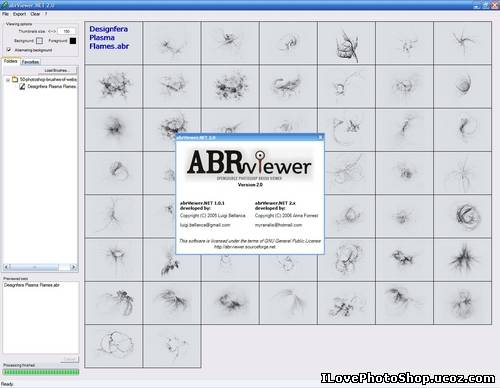Click the yellow folder icon in the tree
Screen dimensions: 500x388
coord(15,79)
